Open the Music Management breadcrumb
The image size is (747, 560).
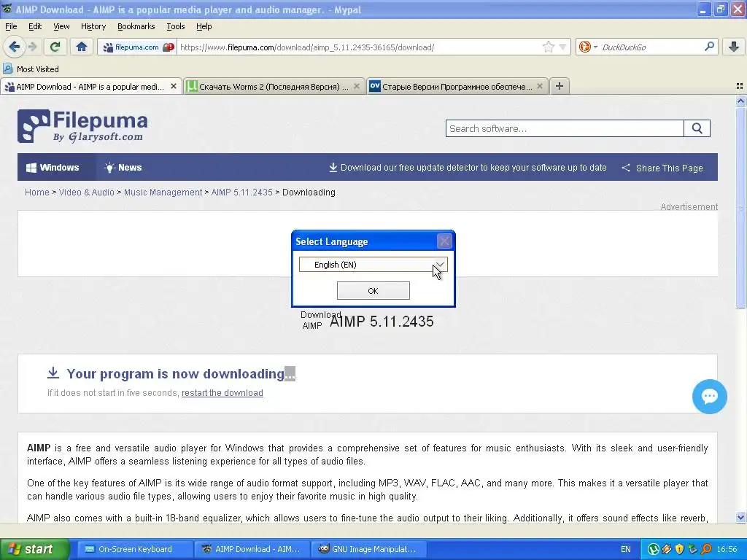[x=163, y=192]
